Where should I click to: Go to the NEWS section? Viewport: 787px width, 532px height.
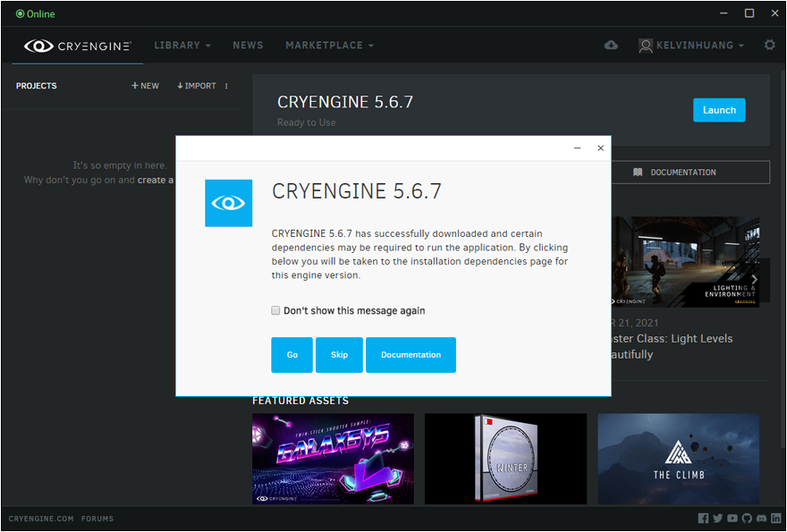pos(248,46)
